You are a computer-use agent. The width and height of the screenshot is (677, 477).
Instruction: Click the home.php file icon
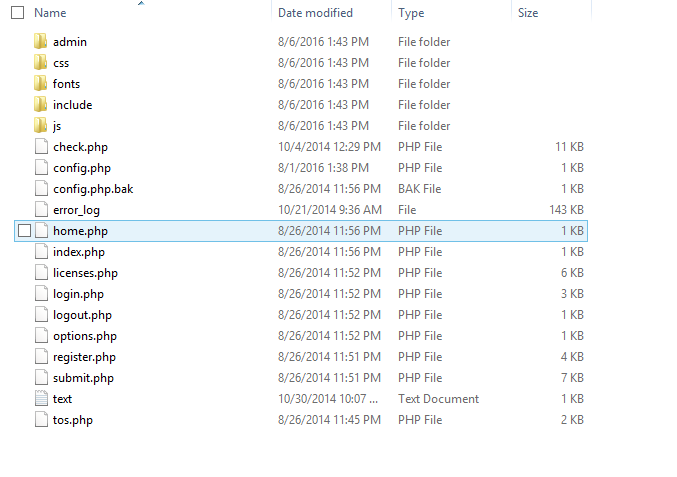point(41,231)
